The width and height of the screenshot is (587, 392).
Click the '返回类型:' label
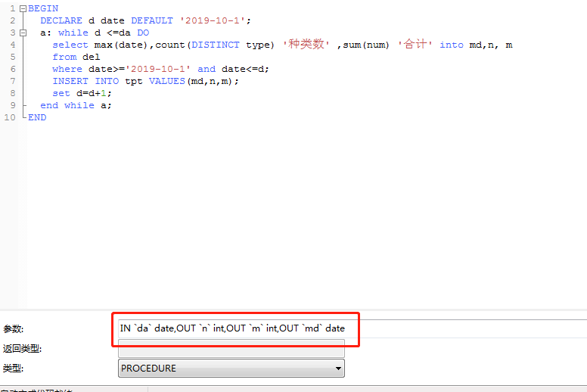[22, 349]
